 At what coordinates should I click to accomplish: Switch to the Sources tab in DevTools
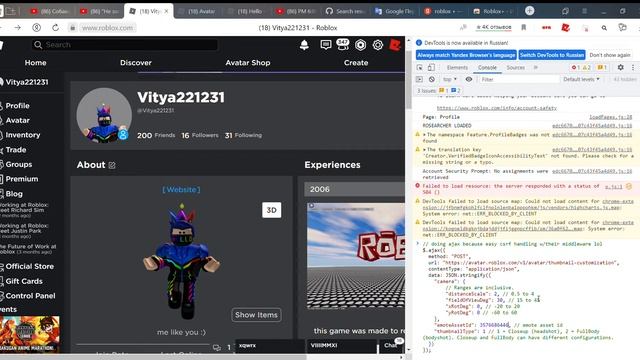(x=516, y=67)
